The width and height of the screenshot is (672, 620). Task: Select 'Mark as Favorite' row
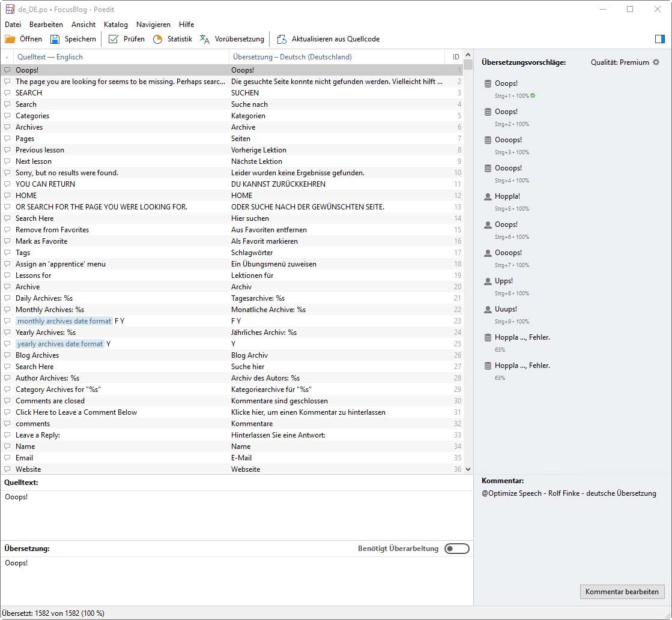[232, 241]
